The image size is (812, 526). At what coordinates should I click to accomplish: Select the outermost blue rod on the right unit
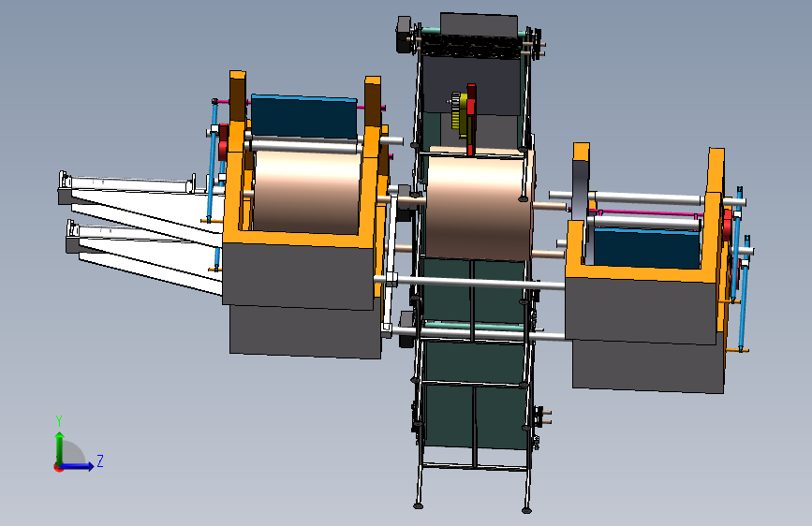745,293
